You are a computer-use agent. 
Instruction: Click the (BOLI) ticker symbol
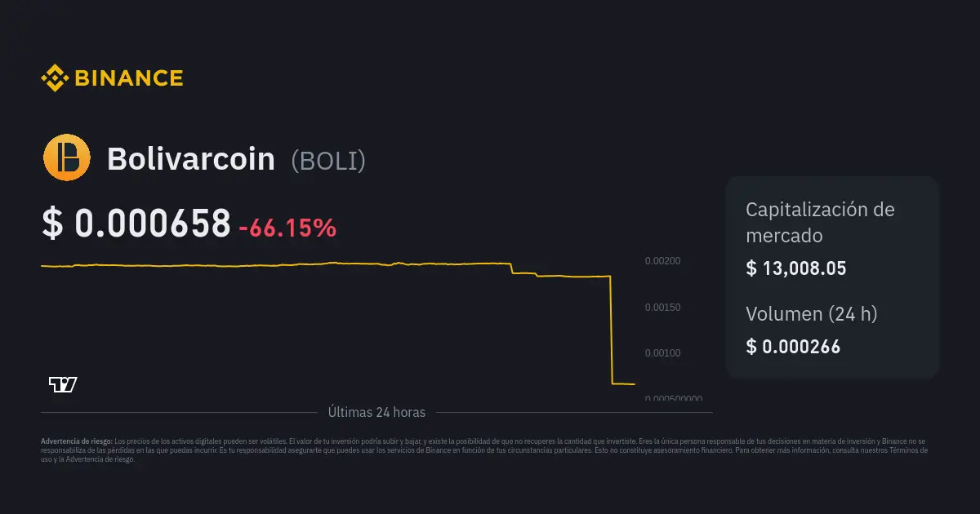[x=328, y=161]
